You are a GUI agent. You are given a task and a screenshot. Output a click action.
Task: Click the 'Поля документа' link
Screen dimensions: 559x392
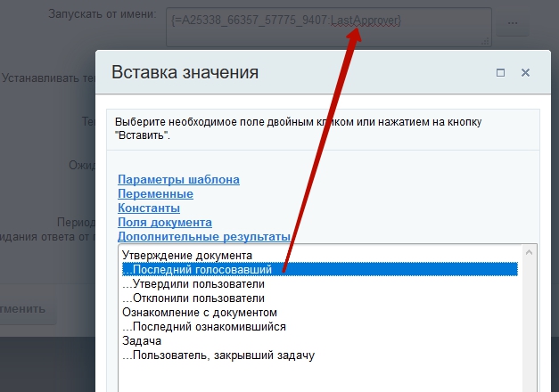click(x=164, y=222)
